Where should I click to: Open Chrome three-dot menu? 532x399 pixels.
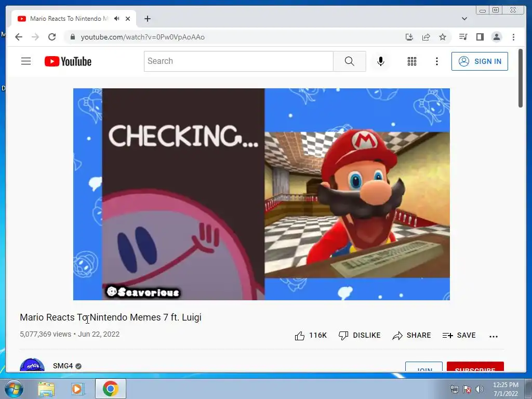513,37
